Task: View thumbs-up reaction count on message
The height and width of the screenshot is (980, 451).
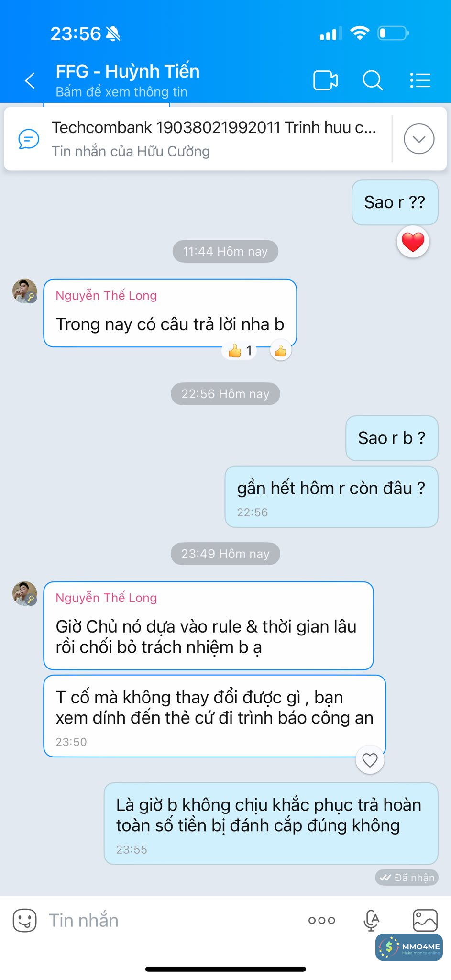Action: [x=240, y=351]
